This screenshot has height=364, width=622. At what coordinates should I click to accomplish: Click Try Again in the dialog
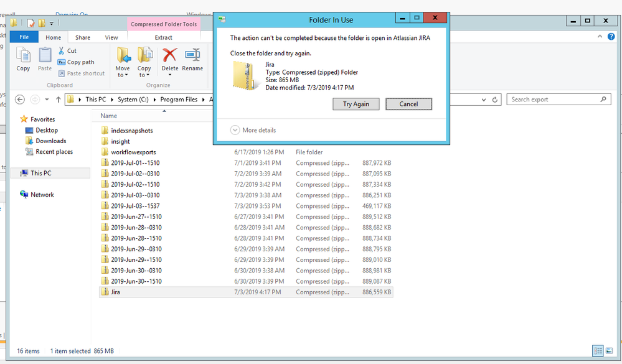click(356, 104)
